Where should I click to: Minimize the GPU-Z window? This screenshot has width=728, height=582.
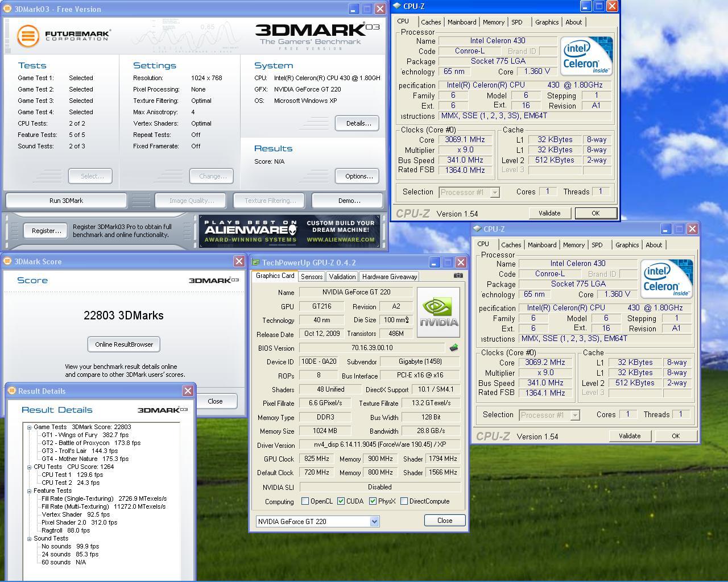[x=435, y=263]
